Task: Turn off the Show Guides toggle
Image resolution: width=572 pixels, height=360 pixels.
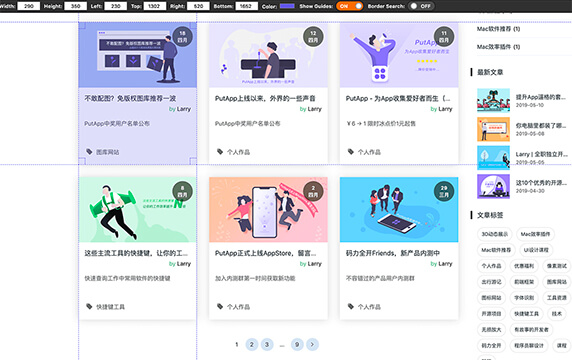Action: 349,6
